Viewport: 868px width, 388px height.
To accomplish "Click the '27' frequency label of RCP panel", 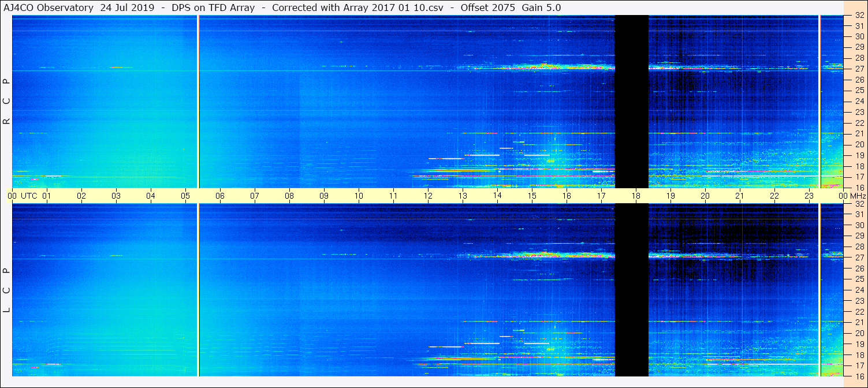I will (859, 69).
